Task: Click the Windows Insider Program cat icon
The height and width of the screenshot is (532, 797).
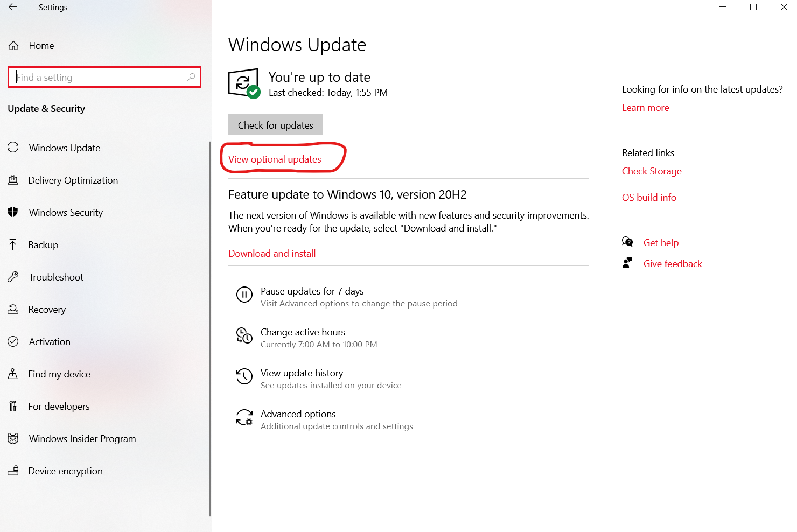Action: point(13,438)
